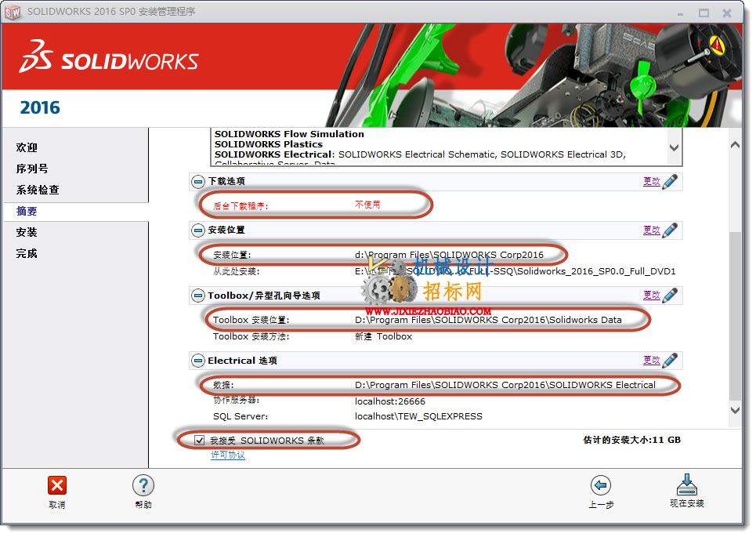Click the SOLIDWORKS logo in banner
The image size is (756, 537).
(109, 57)
